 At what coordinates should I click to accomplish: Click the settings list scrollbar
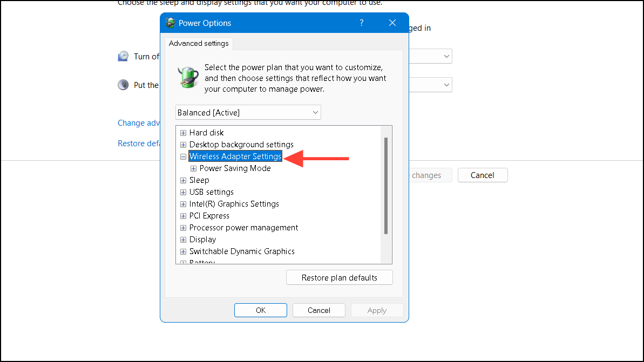[386, 183]
